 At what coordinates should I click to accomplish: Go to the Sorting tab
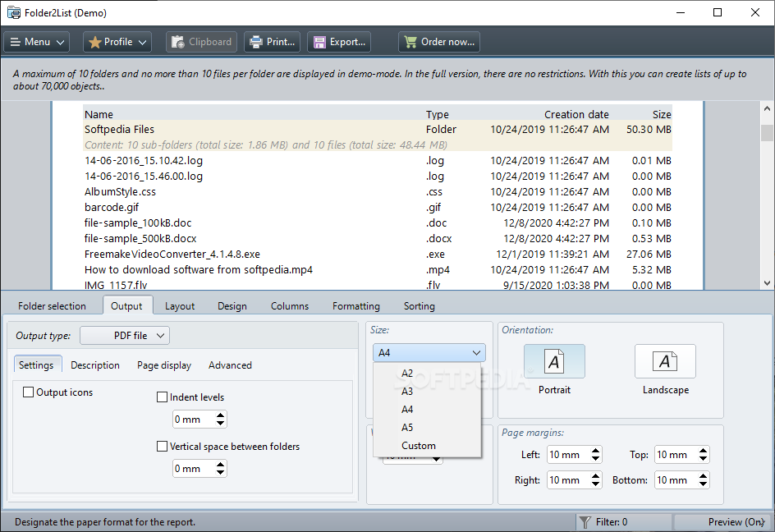pos(420,306)
